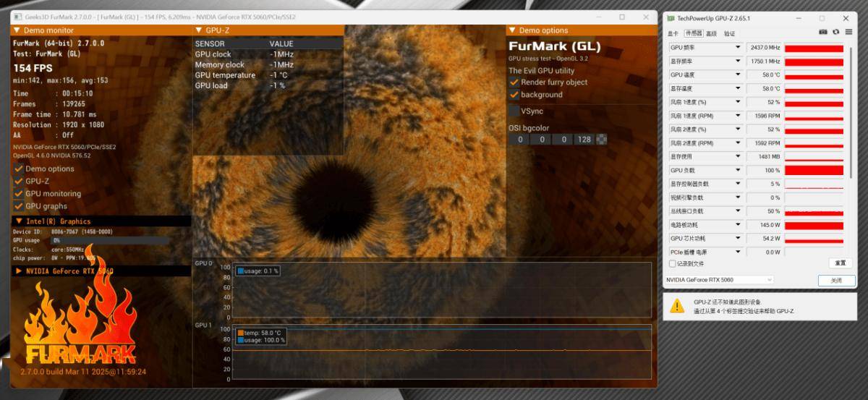Image resolution: width=868 pixels, height=400 pixels.
Task: Click the 2437.0 MHz value field
Action: (764, 48)
